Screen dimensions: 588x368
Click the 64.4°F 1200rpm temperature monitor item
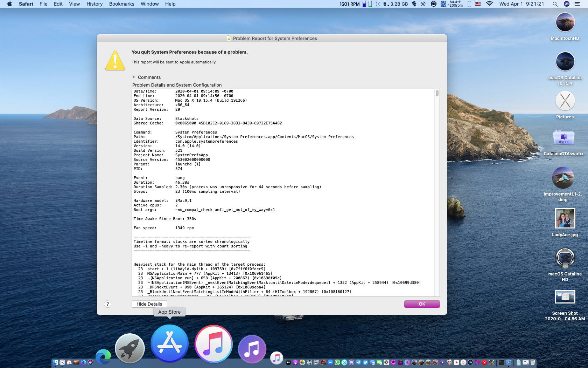point(451,4)
